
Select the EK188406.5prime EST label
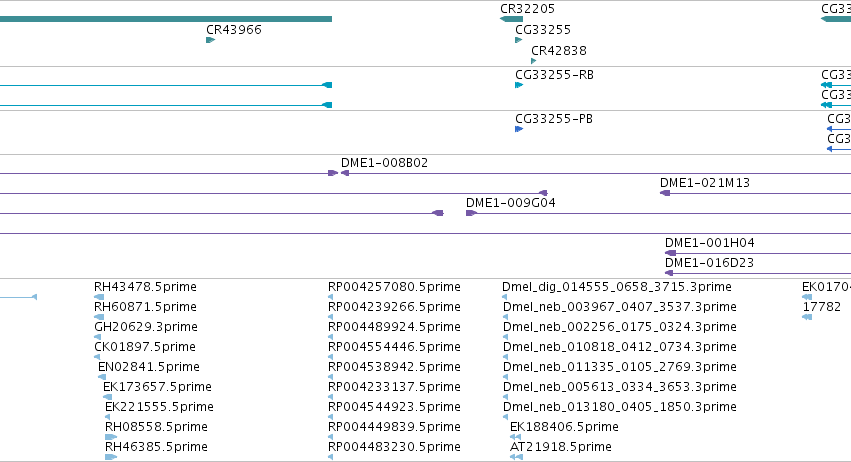click(x=564, y=427)
